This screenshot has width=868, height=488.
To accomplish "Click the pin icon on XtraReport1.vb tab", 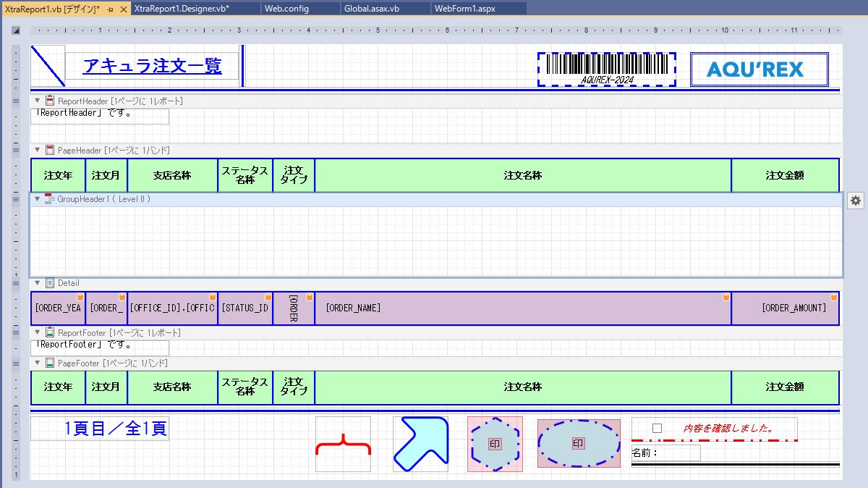I will pos(110,9).
